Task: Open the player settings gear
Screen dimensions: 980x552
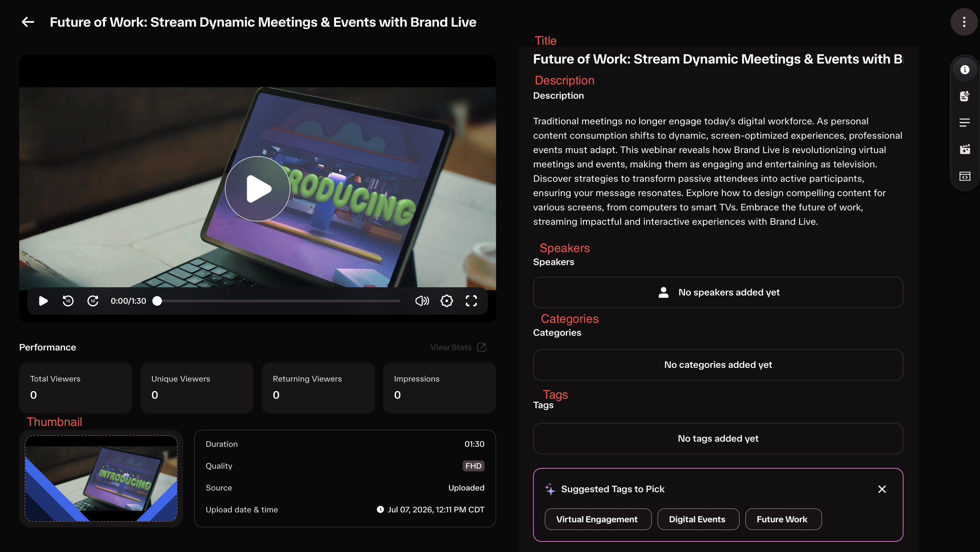Action: (x=447, y=301)
